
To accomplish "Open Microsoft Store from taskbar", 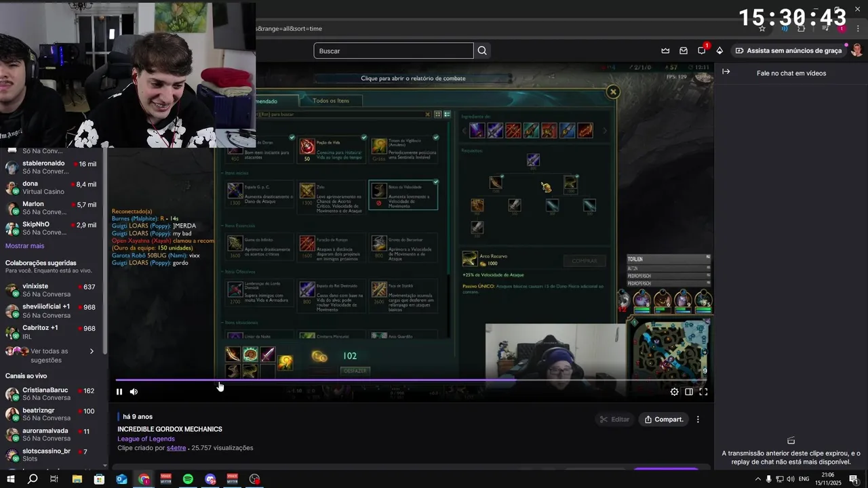I will (99, 479).
